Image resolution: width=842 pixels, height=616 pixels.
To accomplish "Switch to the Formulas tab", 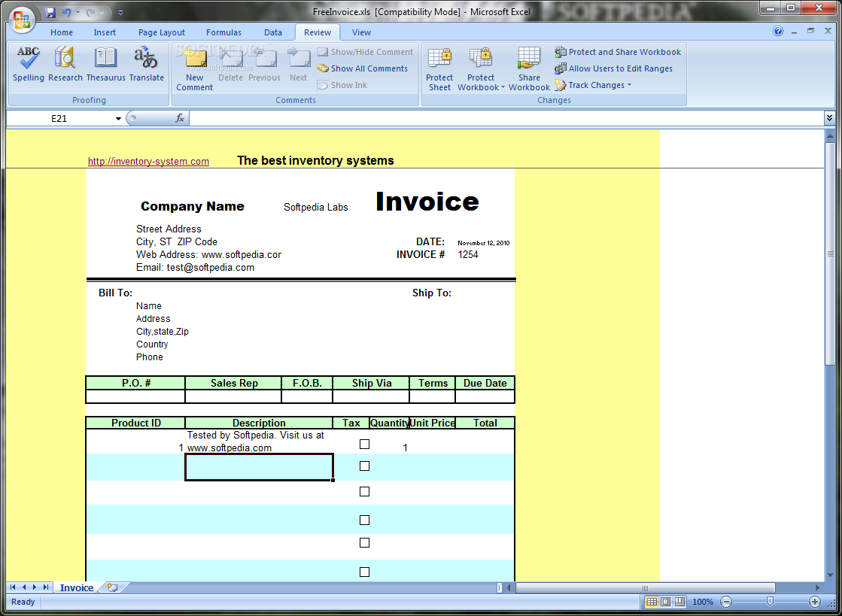I will (x=224, y=32).
